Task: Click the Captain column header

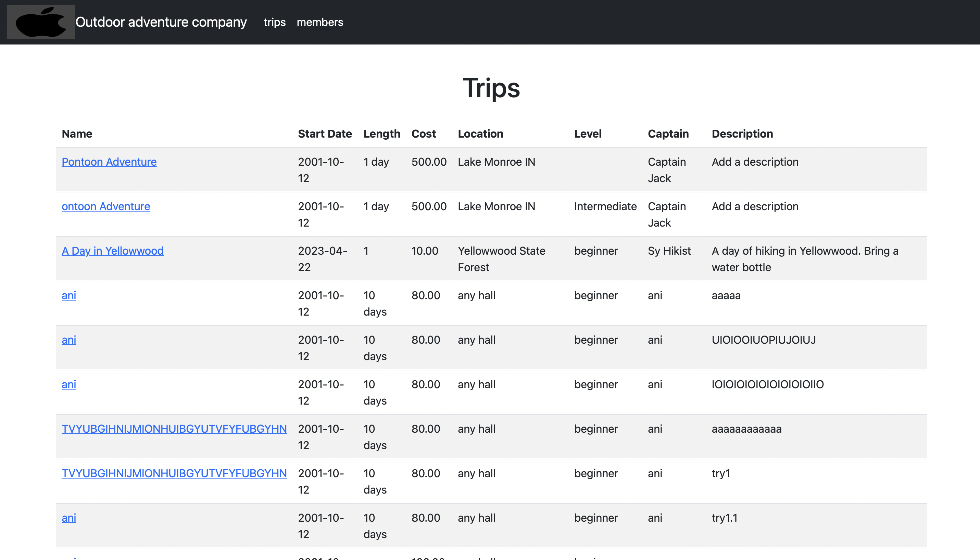Action: 668,134
